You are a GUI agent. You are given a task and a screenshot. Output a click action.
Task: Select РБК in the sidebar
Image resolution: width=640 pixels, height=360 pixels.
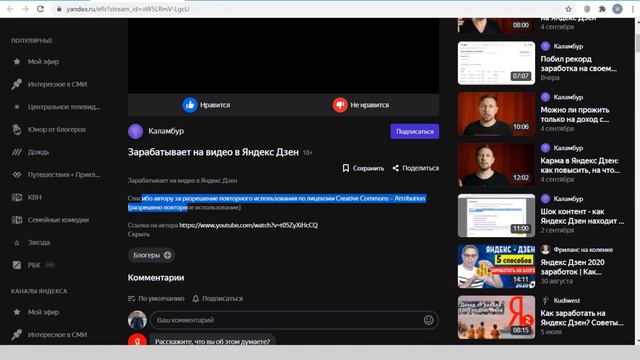coord(34,265)
